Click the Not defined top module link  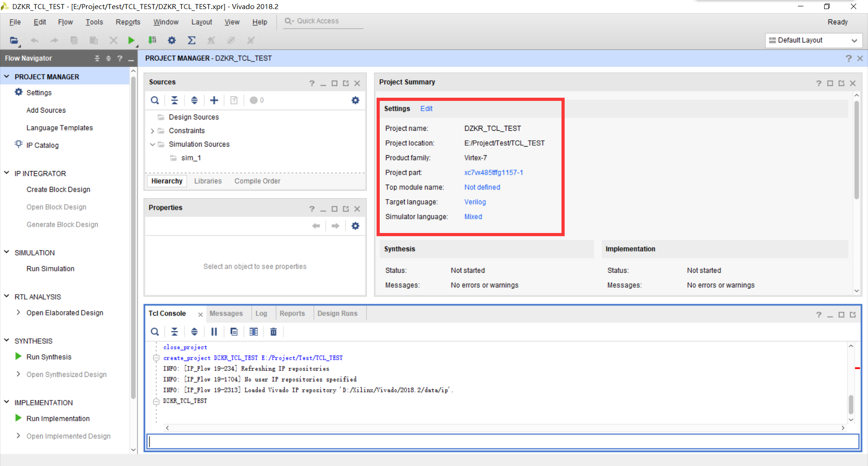(x=482, y=187)
